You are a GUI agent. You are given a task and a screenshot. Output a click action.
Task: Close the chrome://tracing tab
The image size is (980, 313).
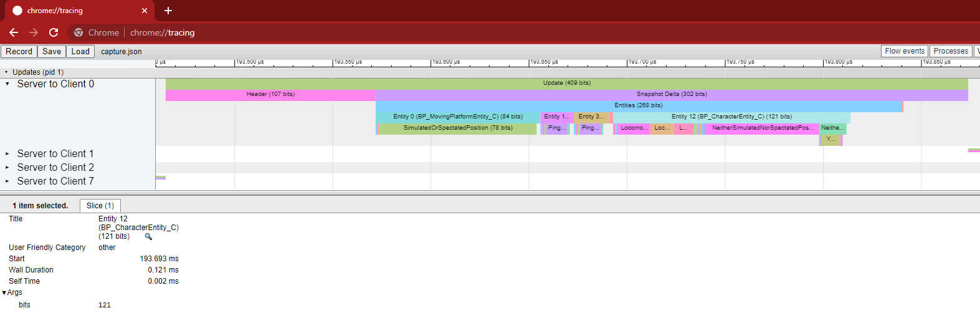[x=145, y=11]
